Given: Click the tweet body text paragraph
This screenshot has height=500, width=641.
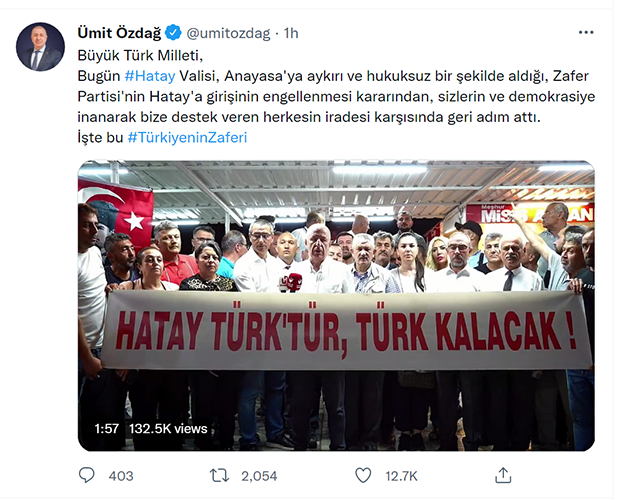Looking at the screenshot, I should [x=336, y=96].
